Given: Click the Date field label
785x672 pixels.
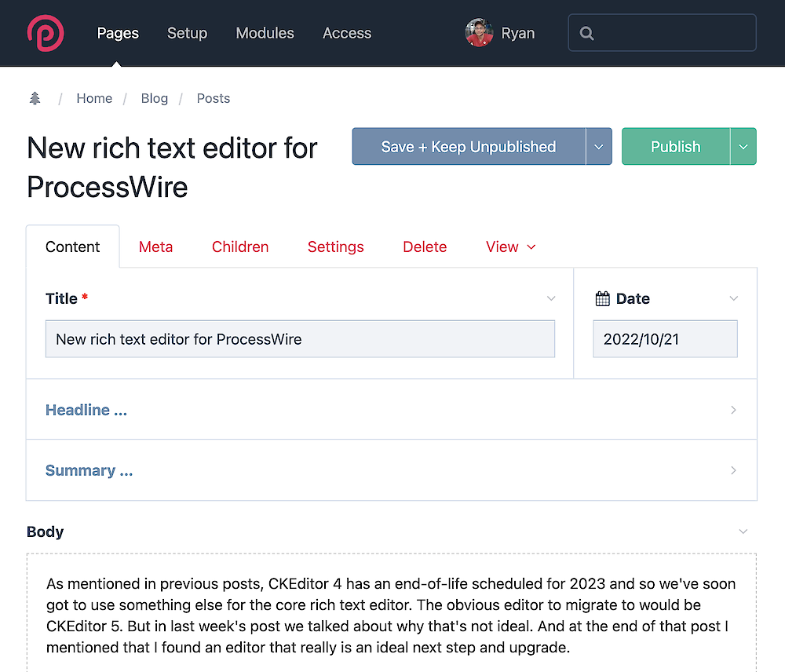Looking at the screenshot, I should tap(633, 298).
